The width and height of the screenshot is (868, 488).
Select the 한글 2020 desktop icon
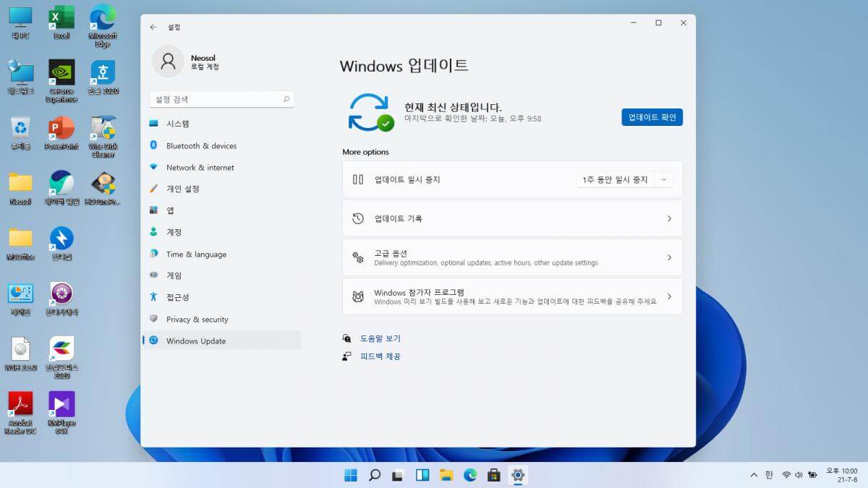point(103,77)
